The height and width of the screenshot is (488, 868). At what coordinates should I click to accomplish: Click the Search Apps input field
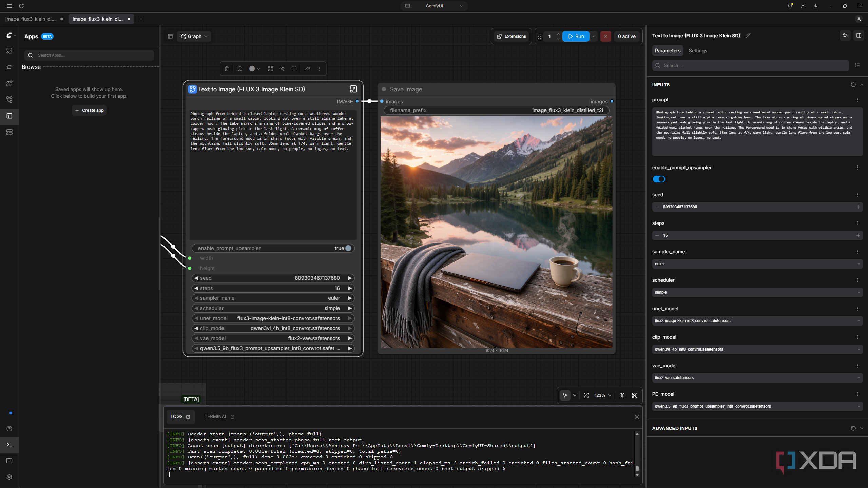pos(89,55)
